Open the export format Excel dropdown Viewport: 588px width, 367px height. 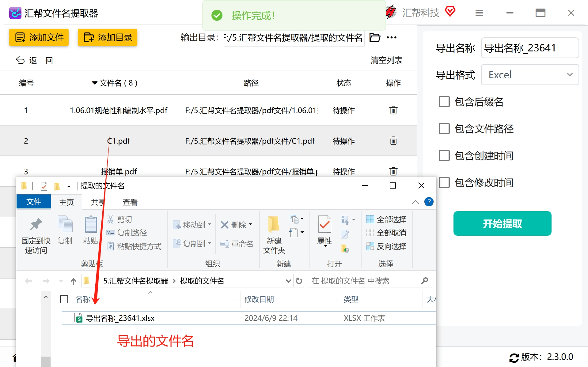pos(529,75)
